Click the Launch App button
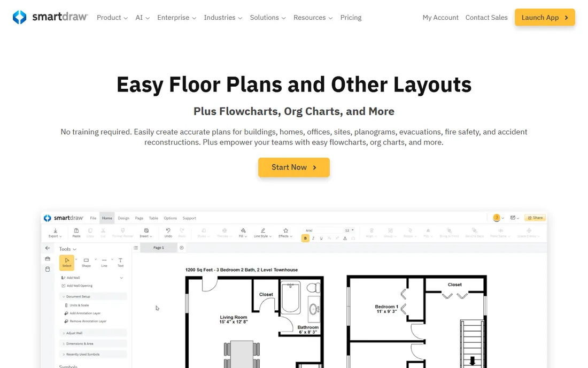 pyautogui.click(x=545, y=17)
